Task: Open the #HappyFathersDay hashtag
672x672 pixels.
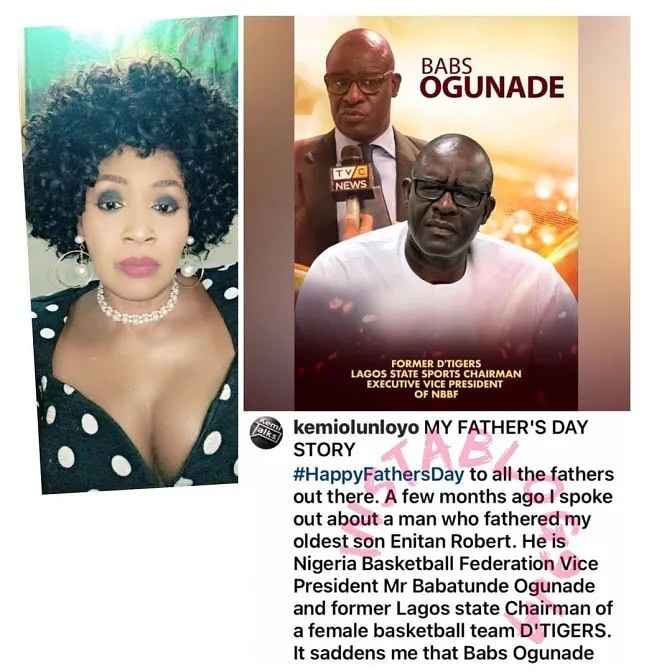Action: pos(378,474)
